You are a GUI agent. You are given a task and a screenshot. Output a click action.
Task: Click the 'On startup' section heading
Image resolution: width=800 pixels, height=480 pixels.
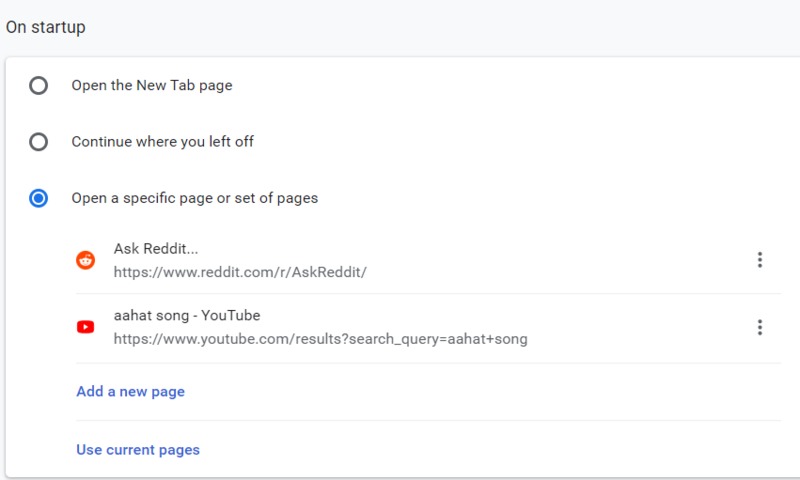(x=45, y=27)
